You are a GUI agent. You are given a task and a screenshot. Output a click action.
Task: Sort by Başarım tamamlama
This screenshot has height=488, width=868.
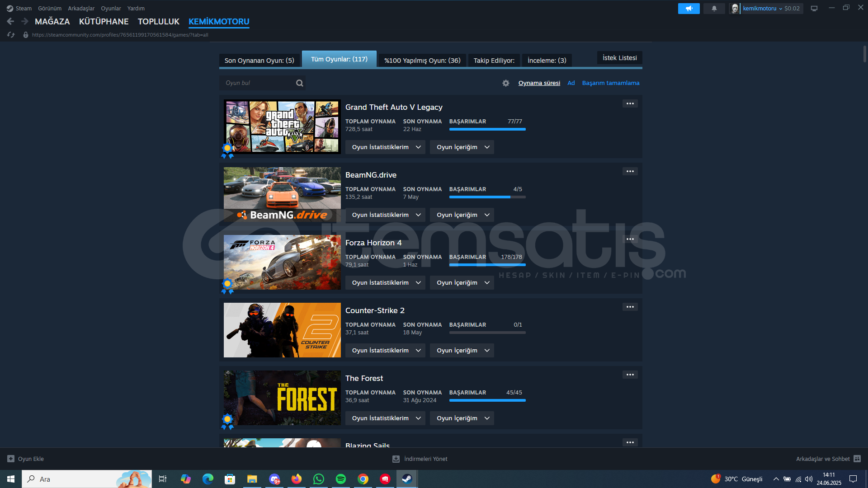(611, 83)
